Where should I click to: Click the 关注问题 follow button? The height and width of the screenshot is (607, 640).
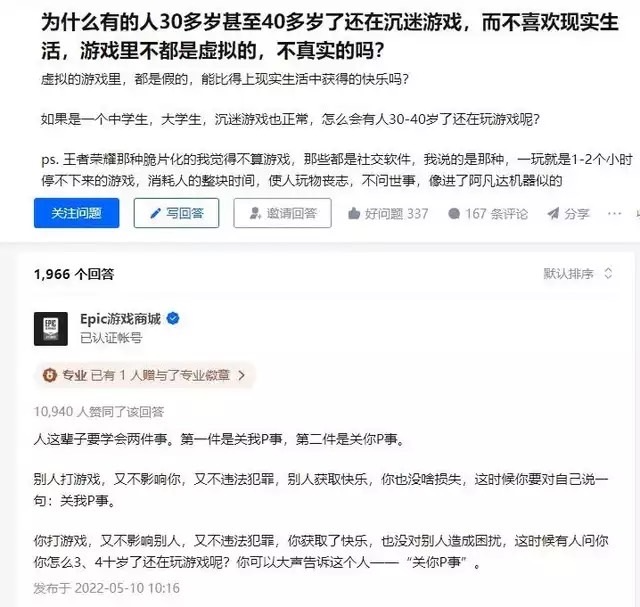pyautogui.click(x=76, y=213)
